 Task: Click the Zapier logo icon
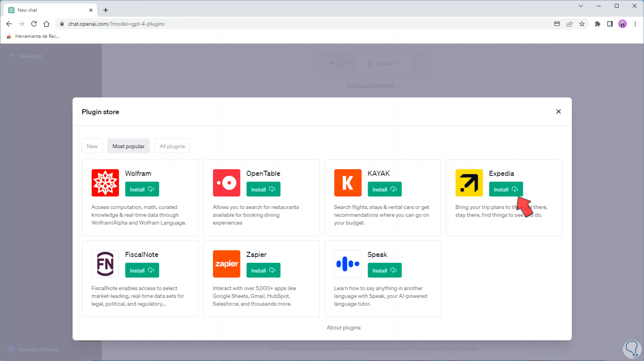pyautogui.click(x=226, y=264)
